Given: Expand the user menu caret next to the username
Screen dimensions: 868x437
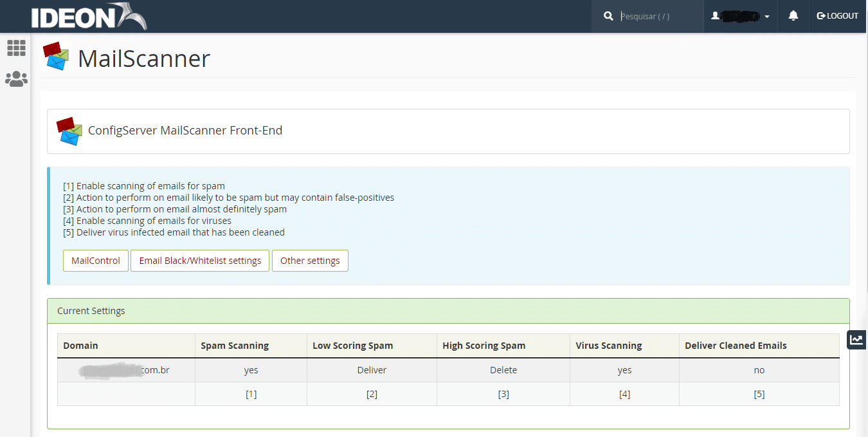Looking at the screenshot, I should (x=767, y=16).
